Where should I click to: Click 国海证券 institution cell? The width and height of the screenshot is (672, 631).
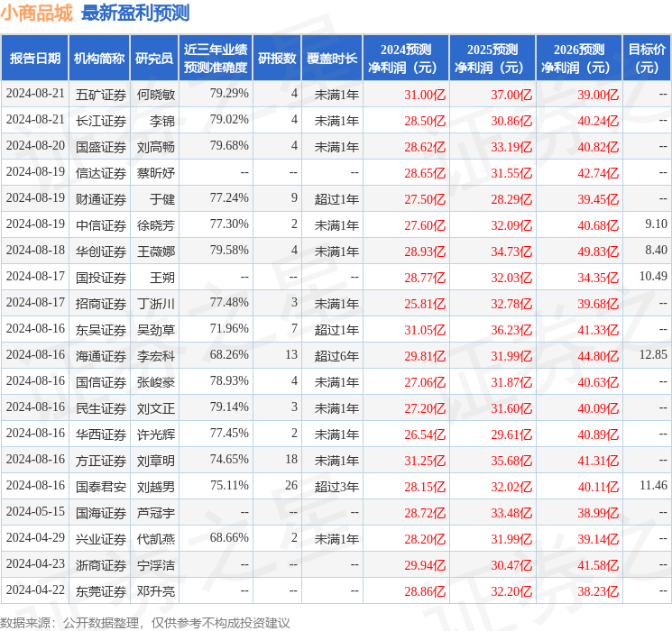pyautogui.click(x=101, y=513)
